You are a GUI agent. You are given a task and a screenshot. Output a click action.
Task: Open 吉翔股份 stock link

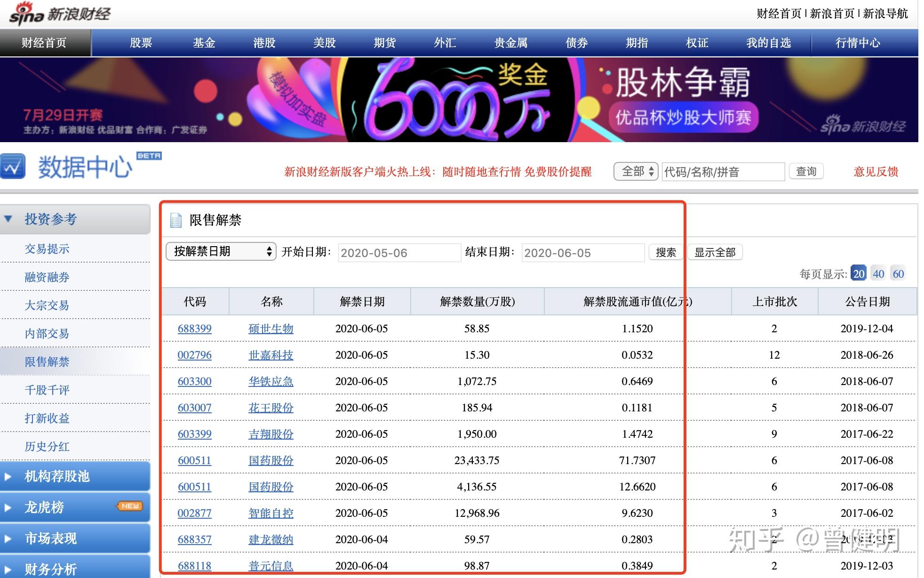[271, 434]
